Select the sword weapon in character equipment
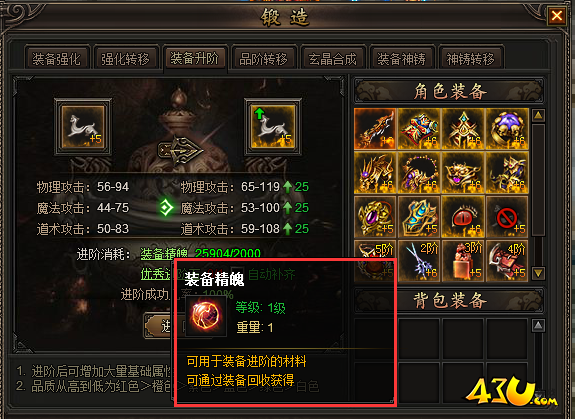 (x=375, y=129)
